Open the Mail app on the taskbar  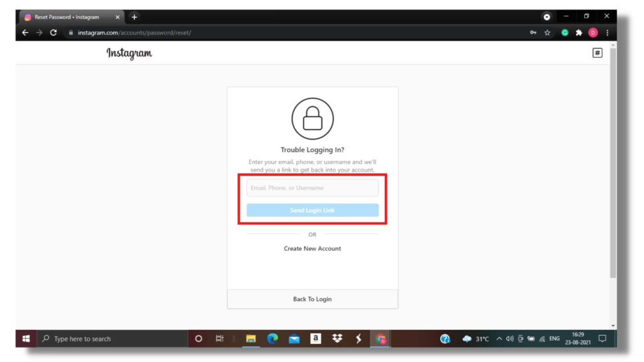(294, 339)
